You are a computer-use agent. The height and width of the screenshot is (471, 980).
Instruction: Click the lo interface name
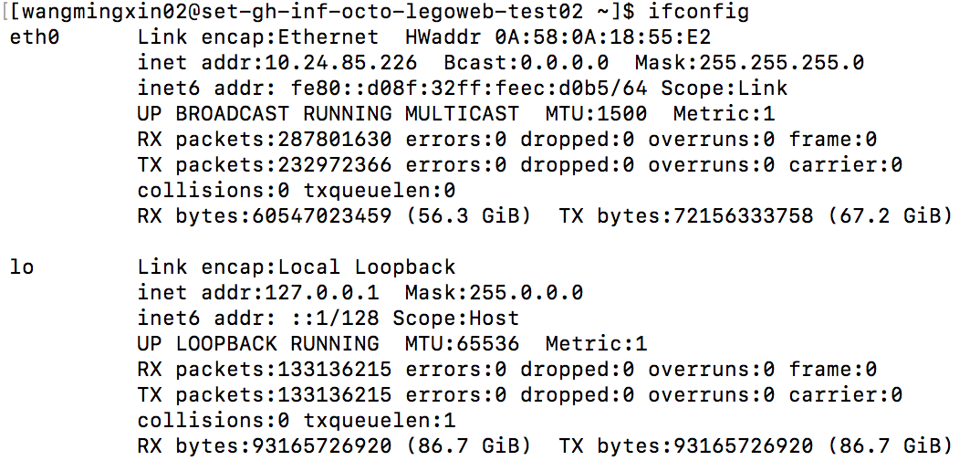tap(22, 267)
